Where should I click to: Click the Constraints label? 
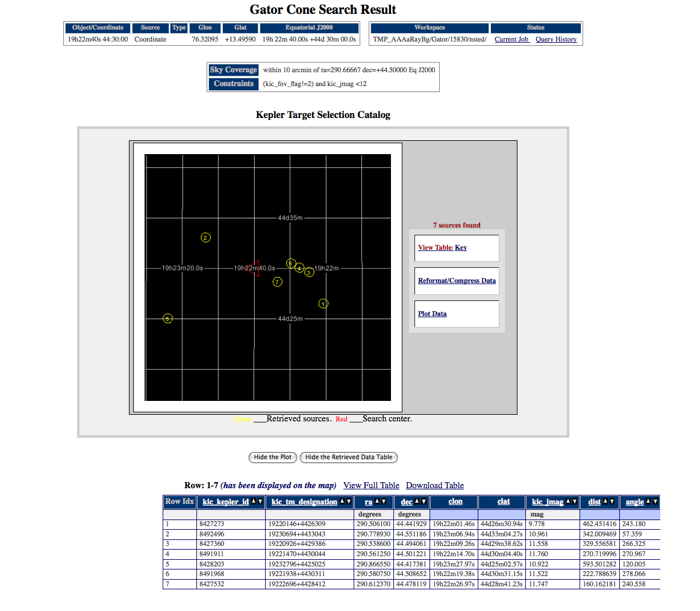coord(234,84)
